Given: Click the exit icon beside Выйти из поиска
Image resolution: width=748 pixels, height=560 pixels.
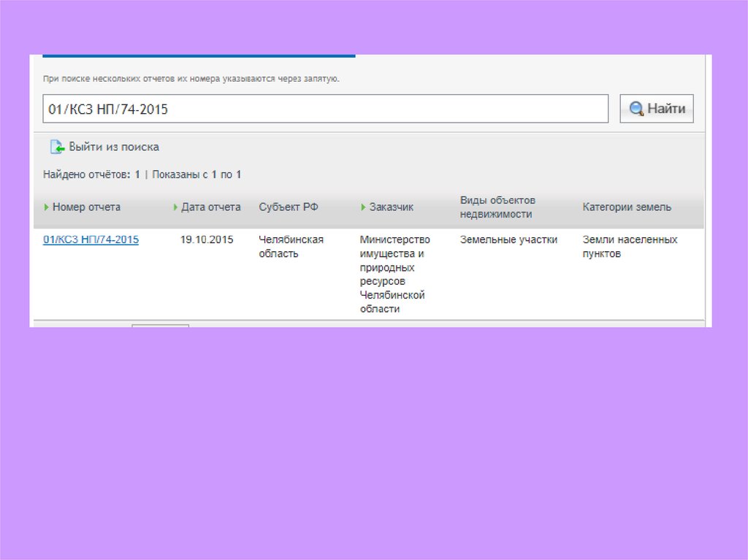Looking at the screenshot, I should point(57,147).
